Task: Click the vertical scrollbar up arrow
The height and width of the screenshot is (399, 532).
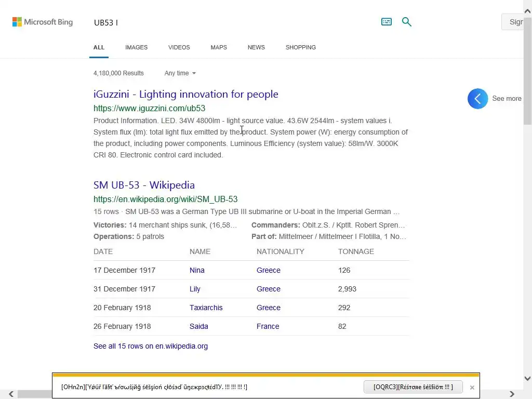Action: tap(528, 11)
